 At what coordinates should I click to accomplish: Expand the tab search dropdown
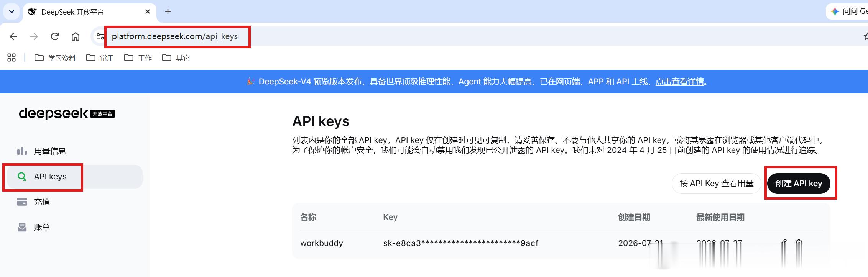(12, 11)
